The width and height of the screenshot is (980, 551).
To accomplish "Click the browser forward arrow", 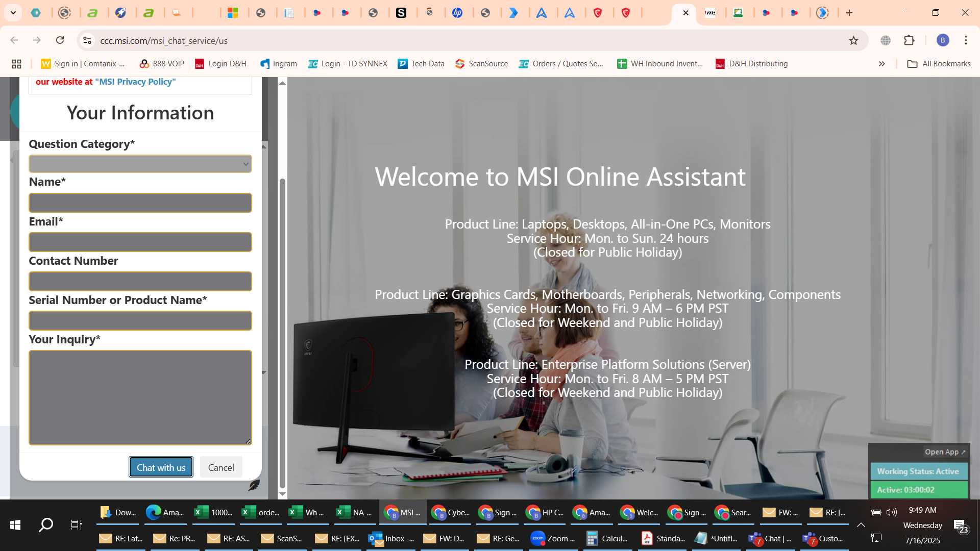I will tap(37, 40).
